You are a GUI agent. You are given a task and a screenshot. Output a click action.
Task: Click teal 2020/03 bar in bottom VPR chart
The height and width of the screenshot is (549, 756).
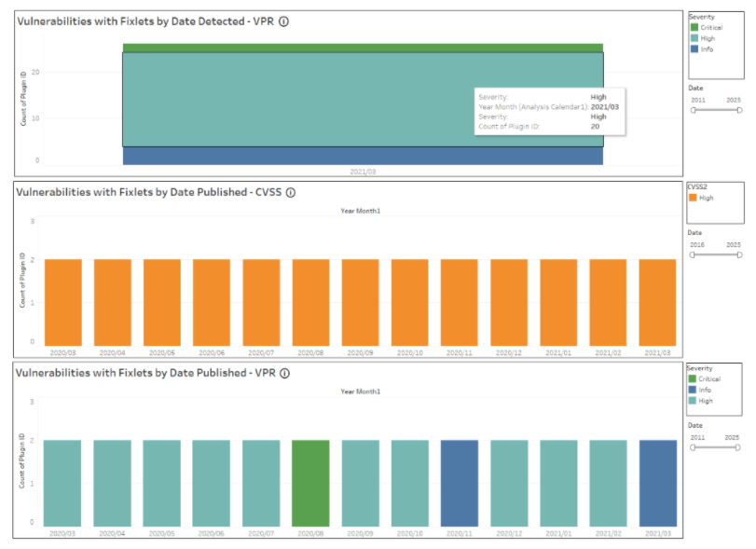click(62, 483)
